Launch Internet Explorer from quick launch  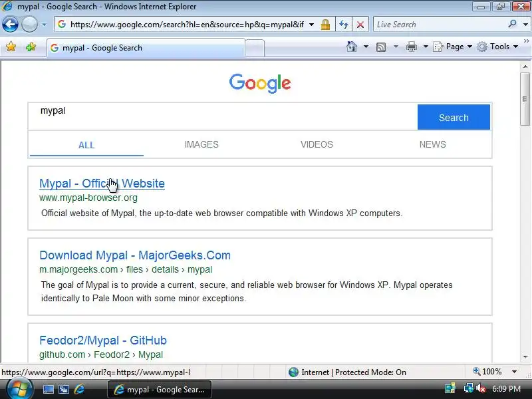tap(79, 389)
